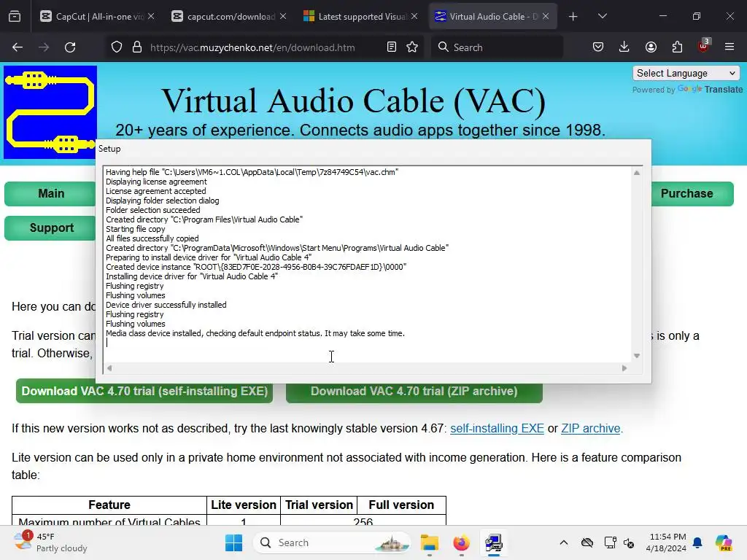747x560 pixels.
Task: Reload the current page
Action: click(x=70, y=47)
